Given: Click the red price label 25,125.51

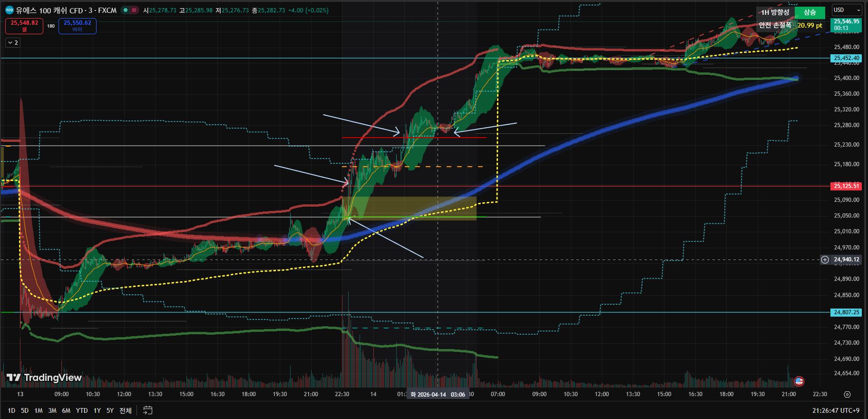Looking at the screenshot, I should (847, 186).
